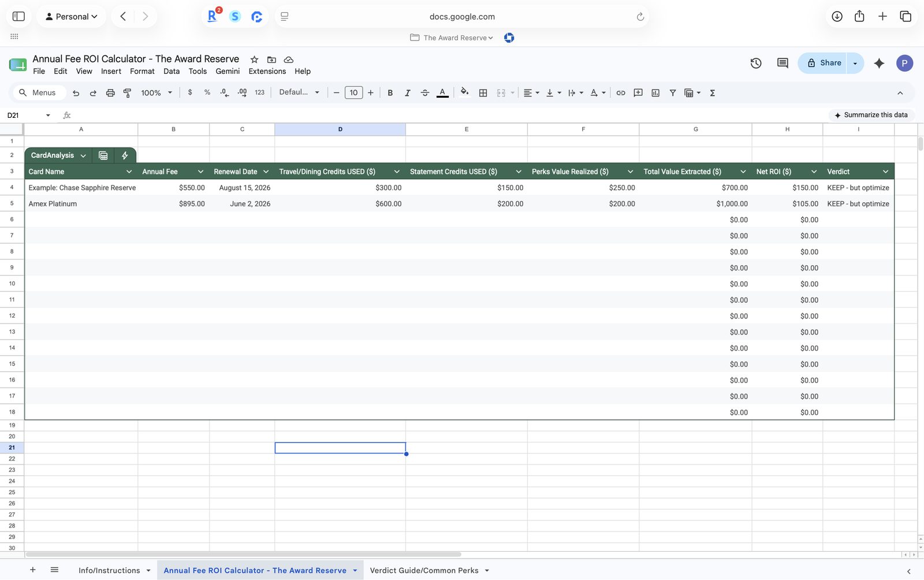Redo the last action
924x580 pixels.
coord(93,93)
